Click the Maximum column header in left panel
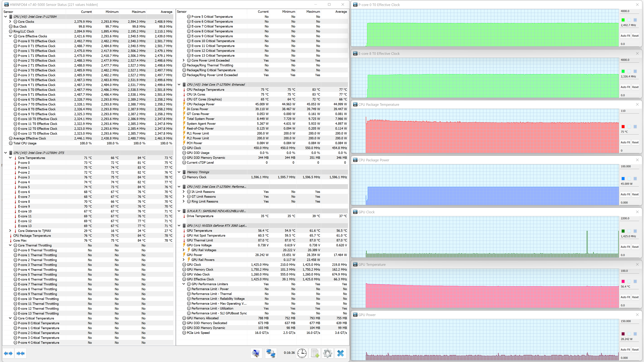The width and height of the screenshot is (644, 362). (x=138, y=12)
